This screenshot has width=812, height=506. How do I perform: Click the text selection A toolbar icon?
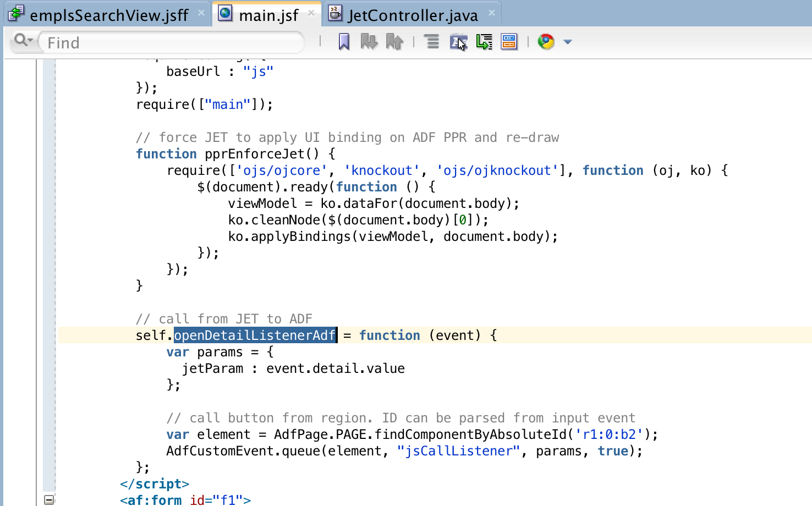pyautogui.click(x=459, y=41)
